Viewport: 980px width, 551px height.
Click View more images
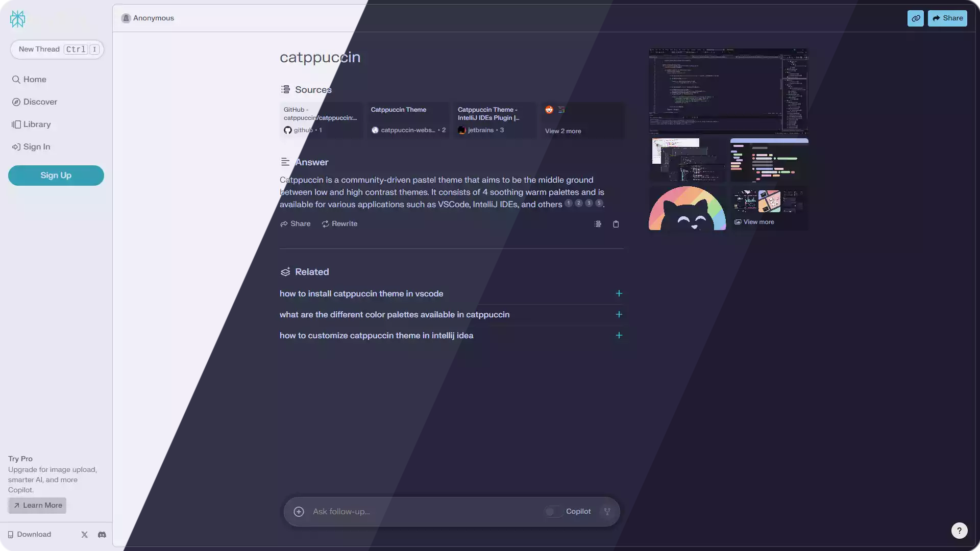[x=769, y=208]
